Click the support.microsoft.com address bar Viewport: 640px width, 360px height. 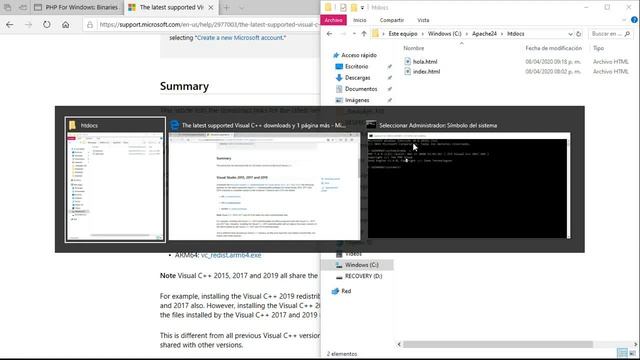pos(208,24)
